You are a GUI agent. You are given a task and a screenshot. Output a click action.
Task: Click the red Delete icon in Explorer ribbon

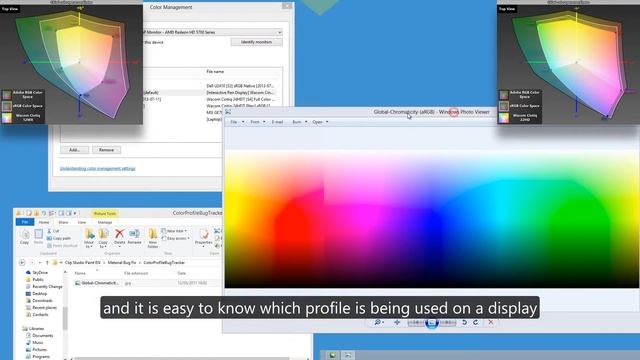(x=119, y=237)
